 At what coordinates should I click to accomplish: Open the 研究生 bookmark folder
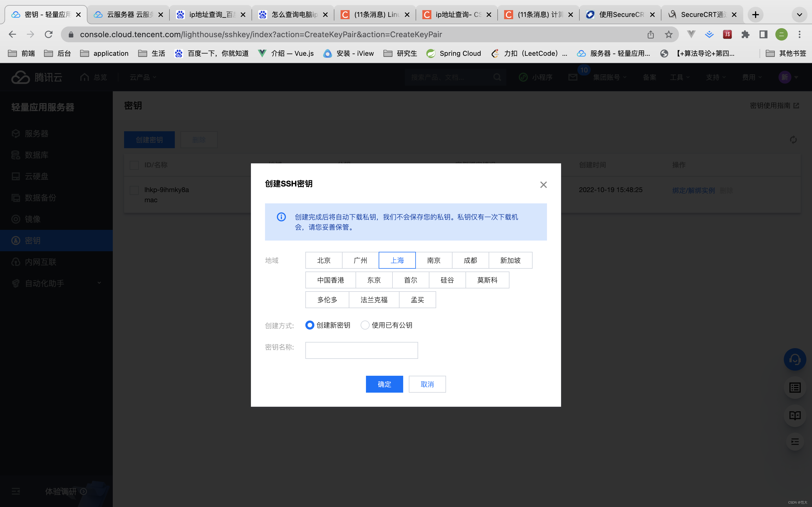[x=400, y=53]
